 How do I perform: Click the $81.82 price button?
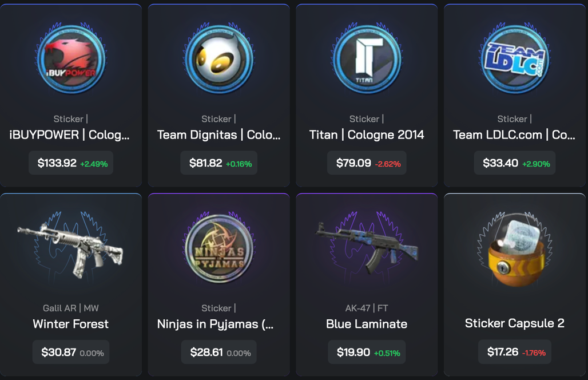(219, 163)
